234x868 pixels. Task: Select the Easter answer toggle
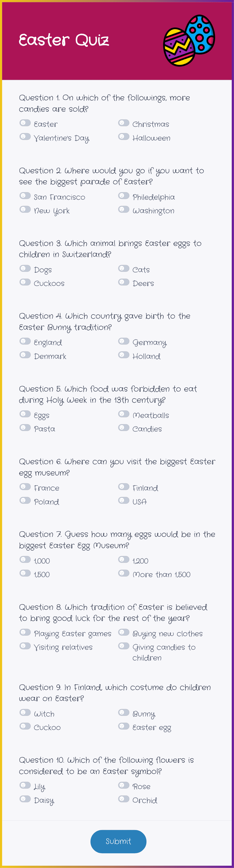25,123
